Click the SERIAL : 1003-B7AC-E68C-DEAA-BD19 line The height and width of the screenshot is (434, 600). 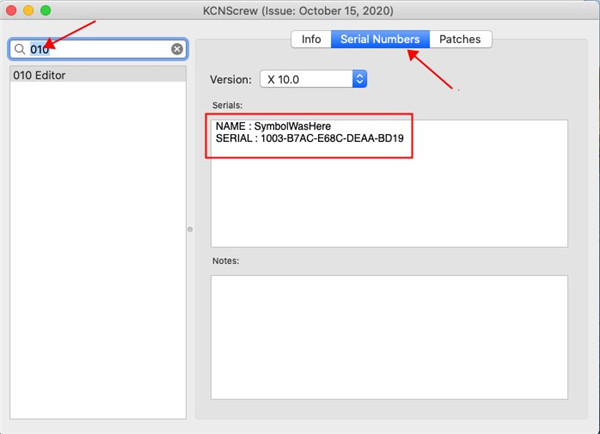click(310, 138)
